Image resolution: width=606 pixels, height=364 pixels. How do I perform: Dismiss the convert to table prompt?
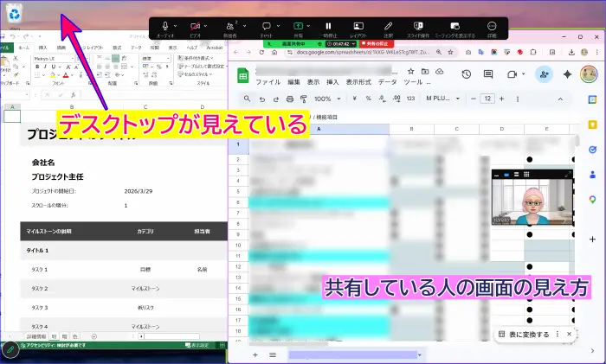(569, 335)
